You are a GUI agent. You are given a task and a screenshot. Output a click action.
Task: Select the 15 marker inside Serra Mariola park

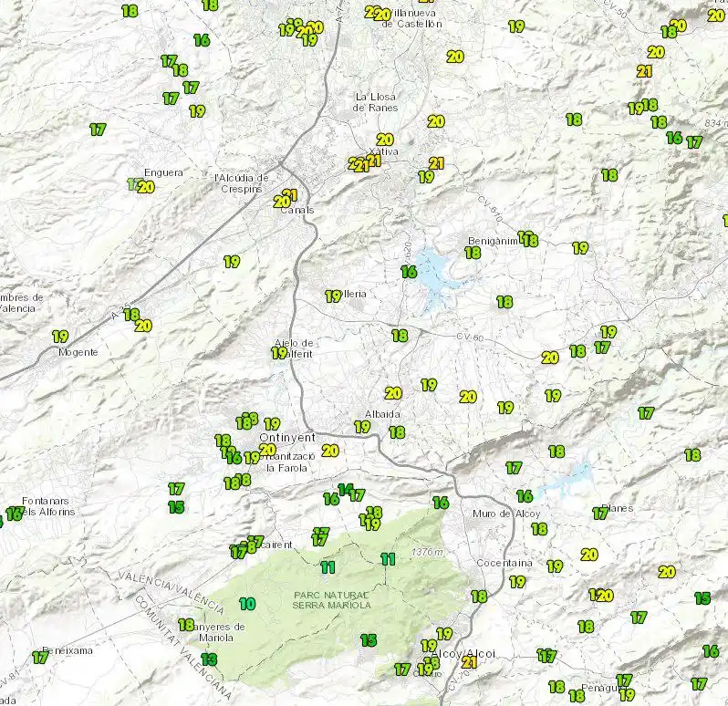click(369, 640)
